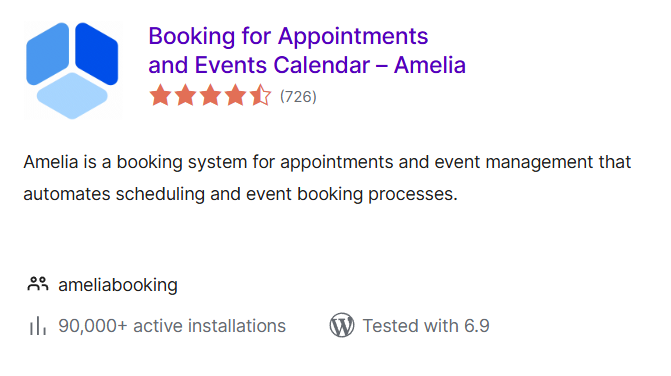The height and width of the screenshot is (376, 671).
Task: Click the WordPress logo icon
Action: 341,326
